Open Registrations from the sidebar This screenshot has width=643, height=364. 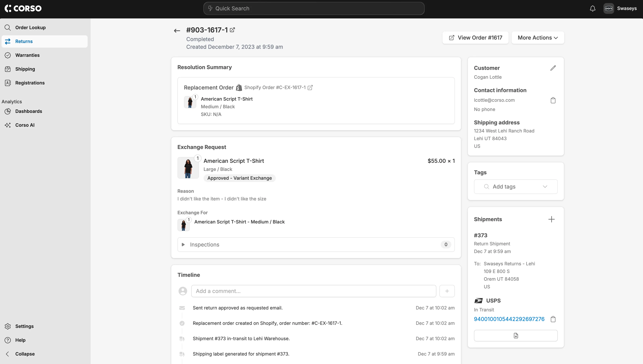[30, 83]
